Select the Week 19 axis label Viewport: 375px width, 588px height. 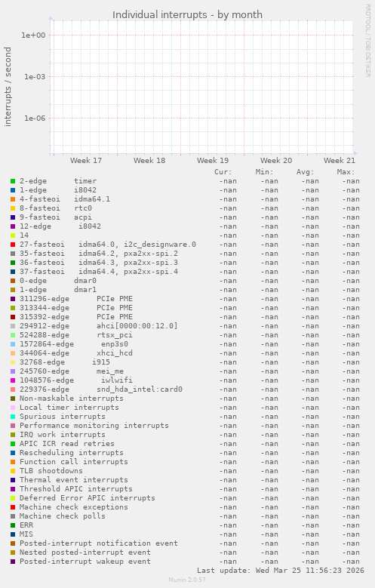213,161
